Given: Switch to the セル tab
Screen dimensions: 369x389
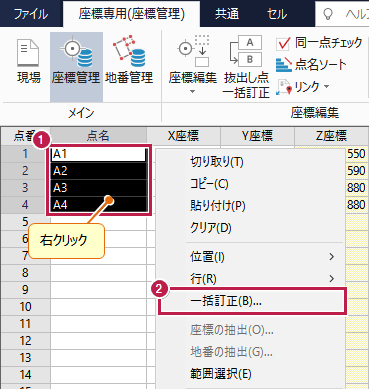Looking at the screenshot, I should coord(277,14).
